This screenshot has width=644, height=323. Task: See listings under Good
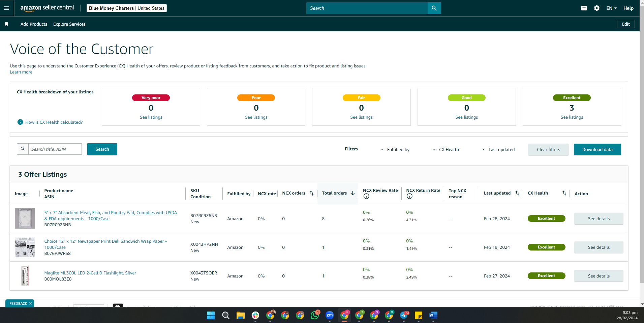466,117
